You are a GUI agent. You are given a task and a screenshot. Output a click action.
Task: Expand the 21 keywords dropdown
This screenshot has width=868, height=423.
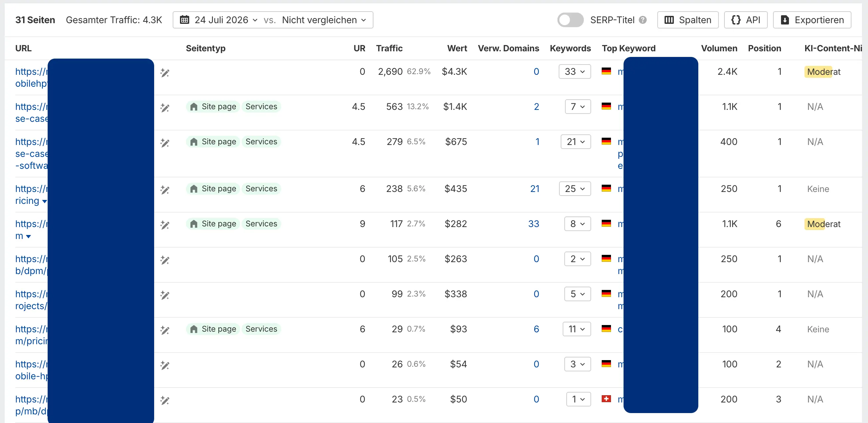576,142
